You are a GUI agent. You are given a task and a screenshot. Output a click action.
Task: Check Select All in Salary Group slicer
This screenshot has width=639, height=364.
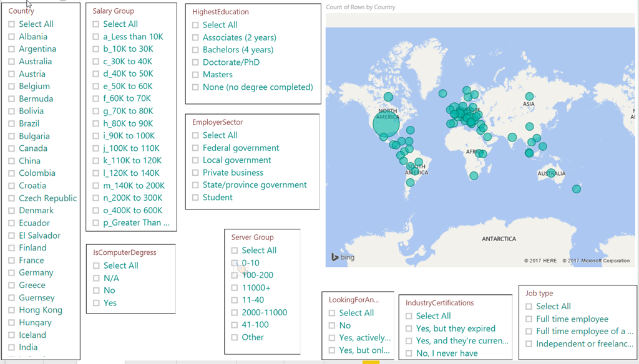[96, 24]
